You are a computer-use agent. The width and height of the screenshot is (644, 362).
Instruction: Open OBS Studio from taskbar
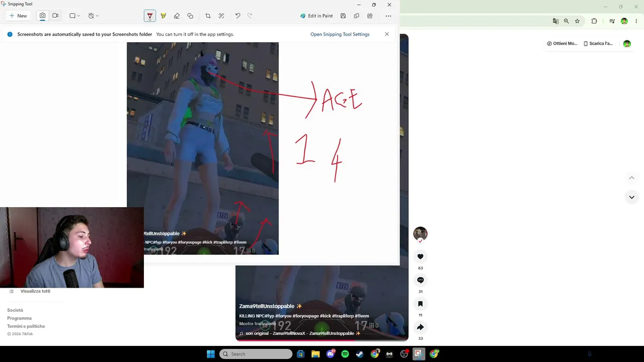(404, 354)
